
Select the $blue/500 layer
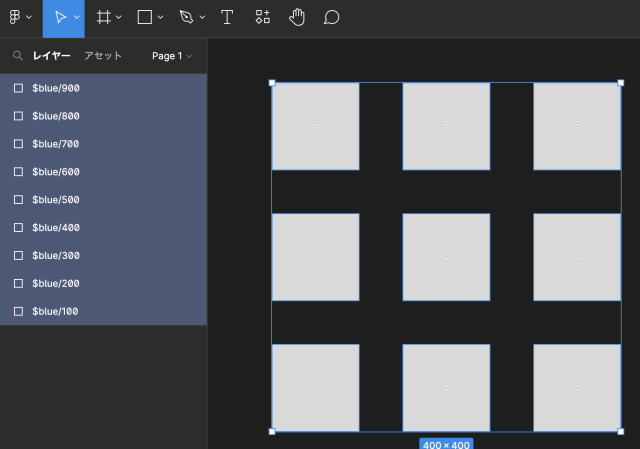(103, 200)
